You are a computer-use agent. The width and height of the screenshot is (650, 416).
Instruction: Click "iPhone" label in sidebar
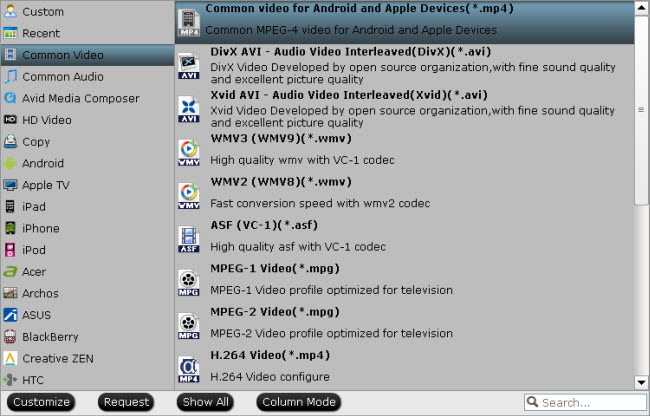point(41,228)
